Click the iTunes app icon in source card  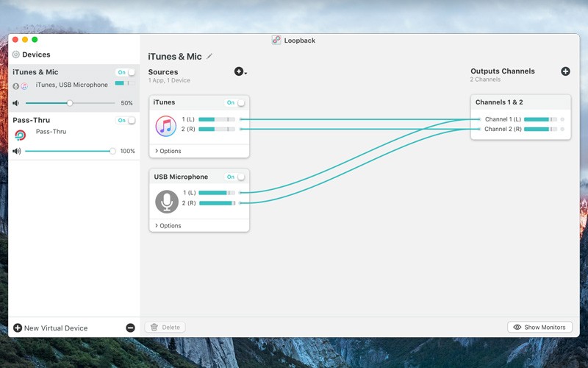click(x=166, y=126)
